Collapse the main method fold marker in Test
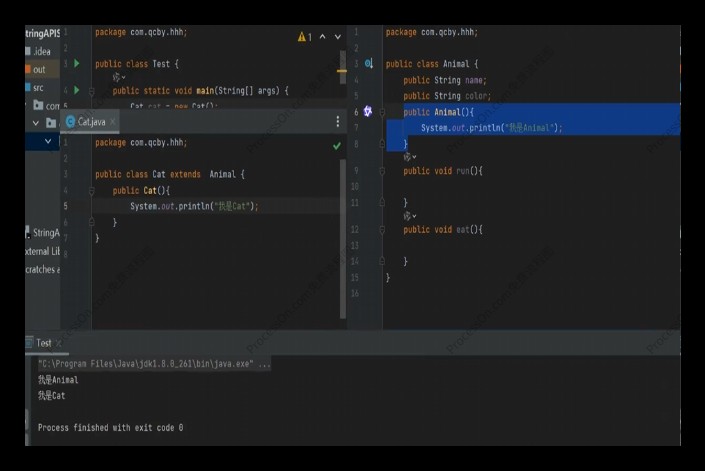Screen dimensions: 705x471 [92, 91]
